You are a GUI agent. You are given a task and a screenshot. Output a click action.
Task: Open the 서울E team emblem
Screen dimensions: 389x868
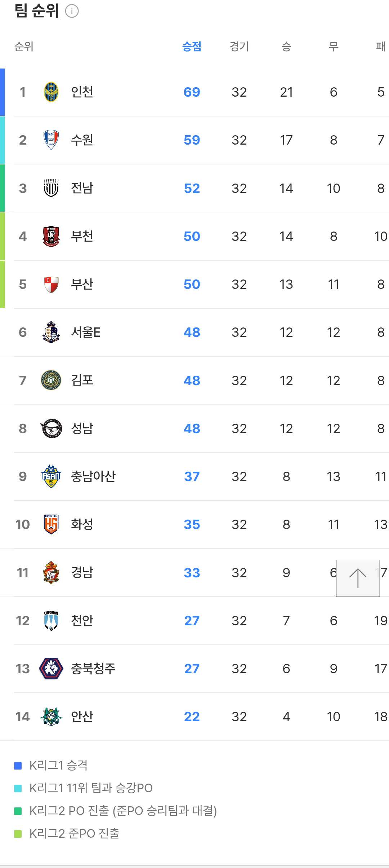click(x=51, y=332)
